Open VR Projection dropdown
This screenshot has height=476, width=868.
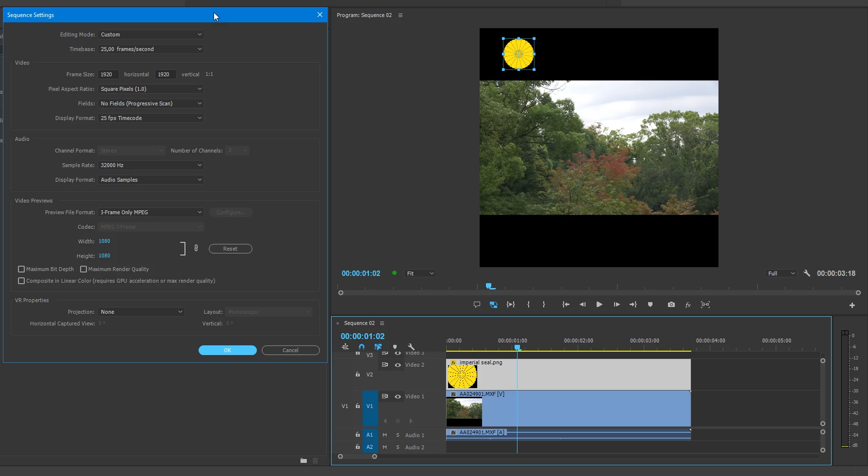pos(141,312)
